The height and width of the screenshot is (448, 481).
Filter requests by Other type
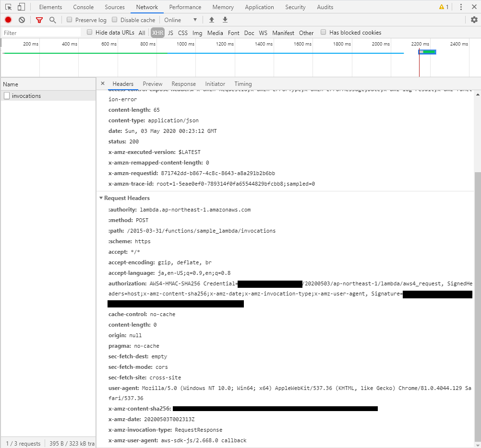[306, 33]
